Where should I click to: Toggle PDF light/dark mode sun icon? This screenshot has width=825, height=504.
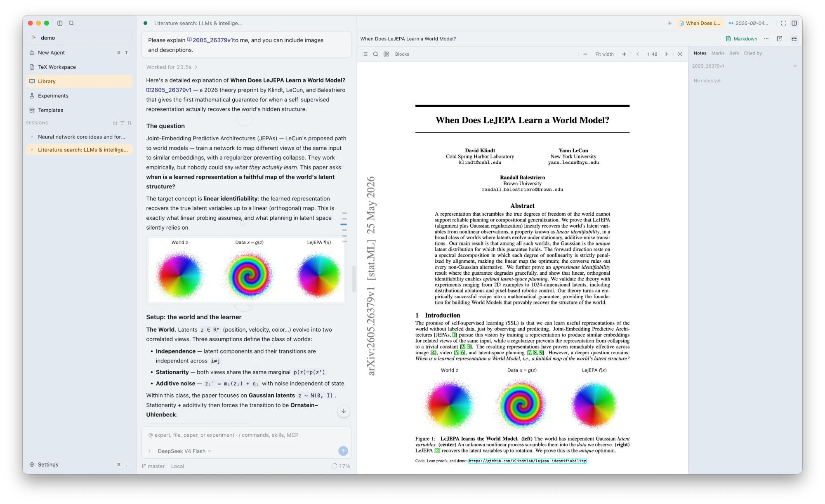point(680,54)
